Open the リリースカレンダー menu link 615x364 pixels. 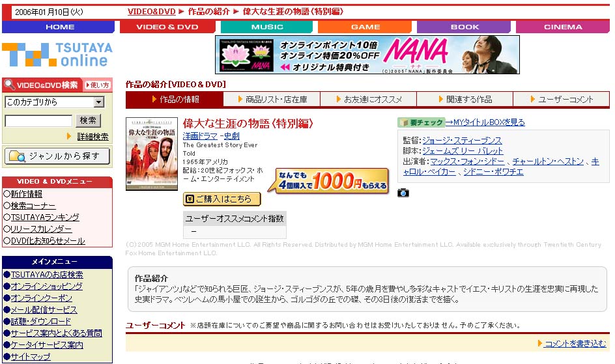(41, 229)
